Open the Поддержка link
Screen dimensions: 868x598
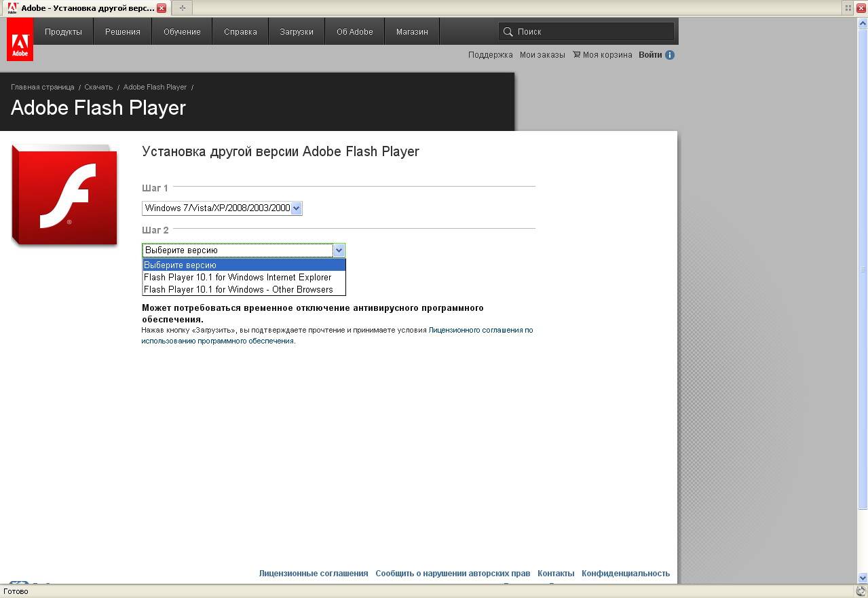[491, 55]
